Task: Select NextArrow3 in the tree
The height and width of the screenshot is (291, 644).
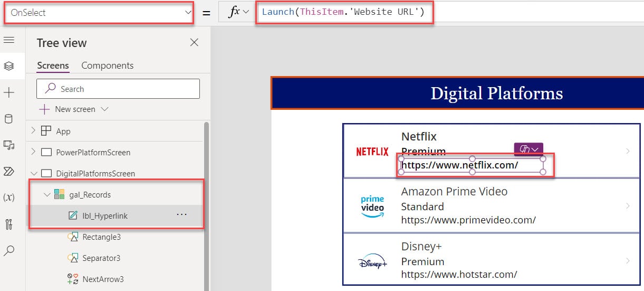Action: pos(103,279)
